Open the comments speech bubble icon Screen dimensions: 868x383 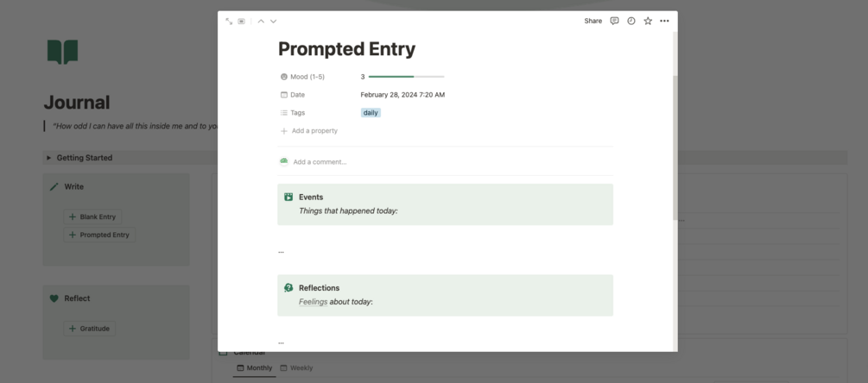(614, 21)
